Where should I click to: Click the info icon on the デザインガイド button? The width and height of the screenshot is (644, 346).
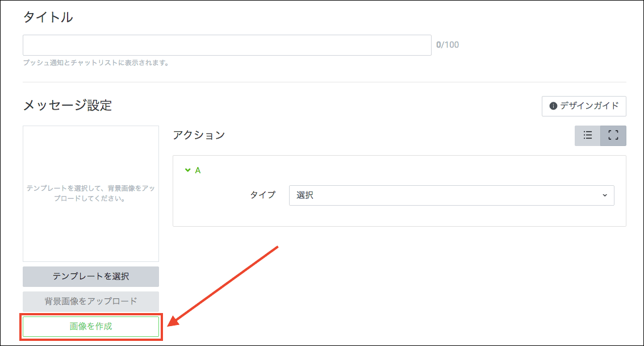pyautogui.click(x=553, y=106)
